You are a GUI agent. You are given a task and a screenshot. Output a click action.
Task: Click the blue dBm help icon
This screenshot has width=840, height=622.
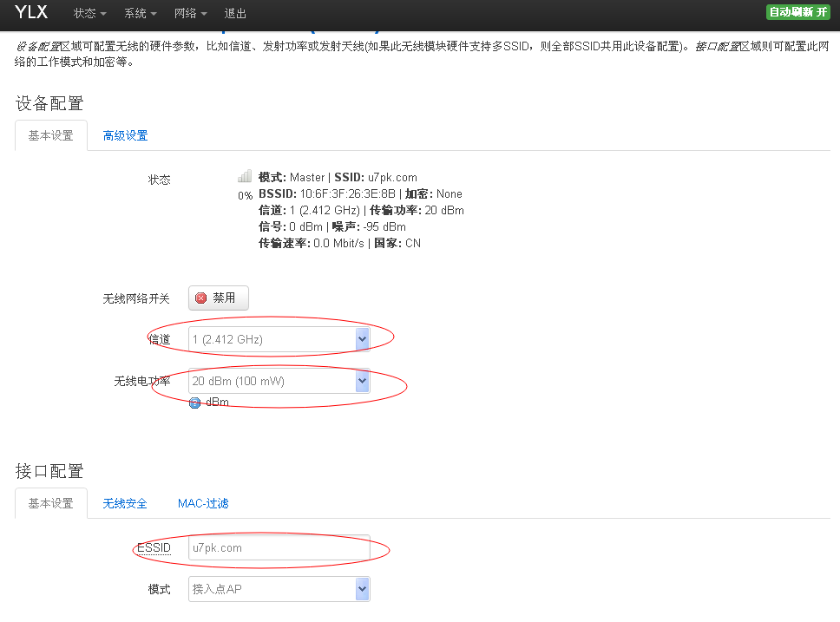point(195,403)
